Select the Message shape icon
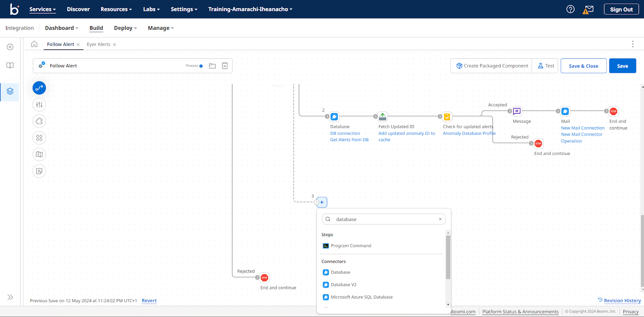The height and width of the screenshot is (317, 644). point(517,111)
